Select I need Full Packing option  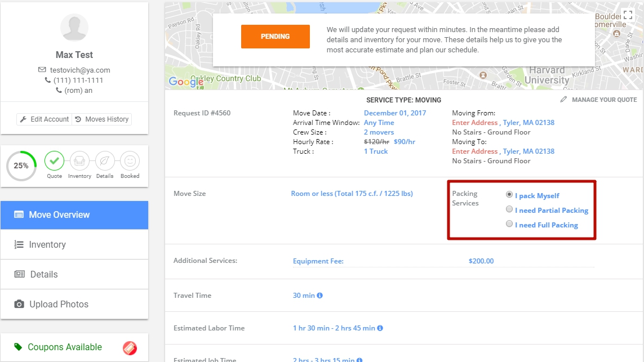(509, 224)
